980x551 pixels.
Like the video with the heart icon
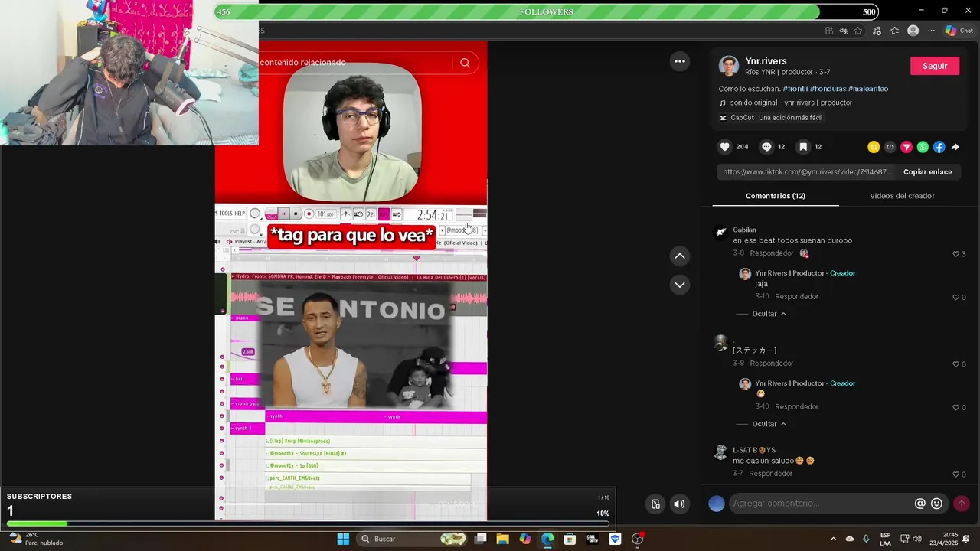724,147
